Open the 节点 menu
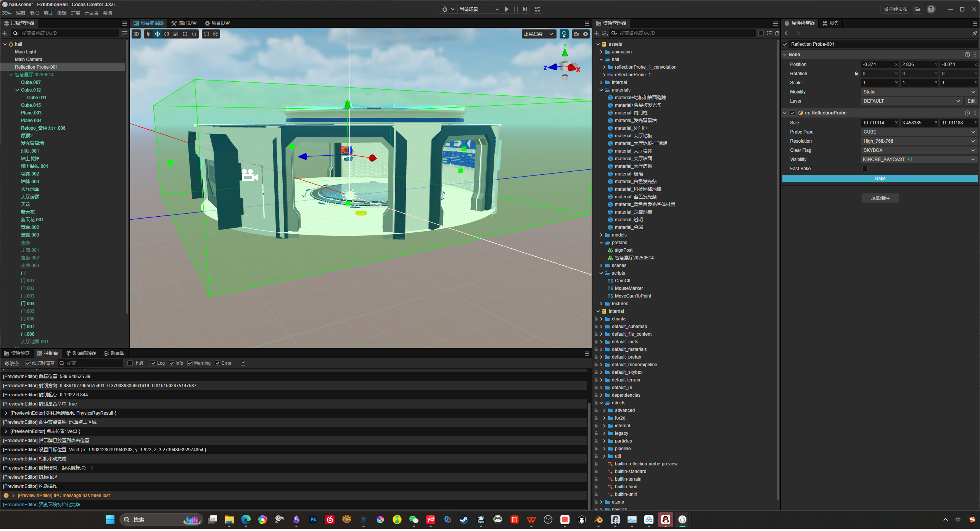This screenshot has height=531, width=980. point(34,13)
